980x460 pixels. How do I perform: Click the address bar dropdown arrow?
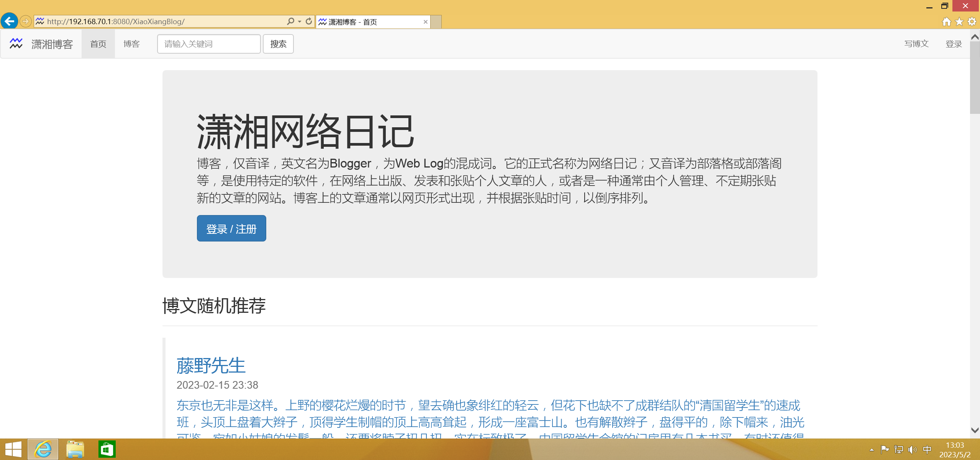[x=296, y=22]
